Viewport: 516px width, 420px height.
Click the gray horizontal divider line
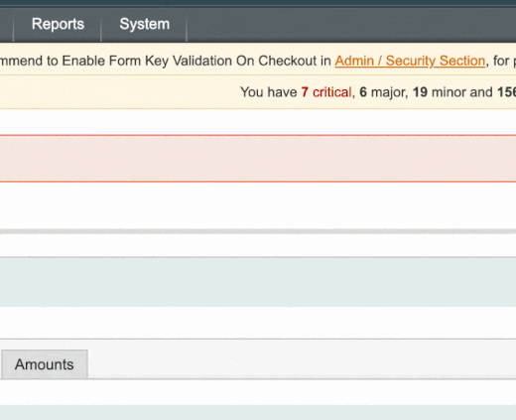click(x=258, y=231)
